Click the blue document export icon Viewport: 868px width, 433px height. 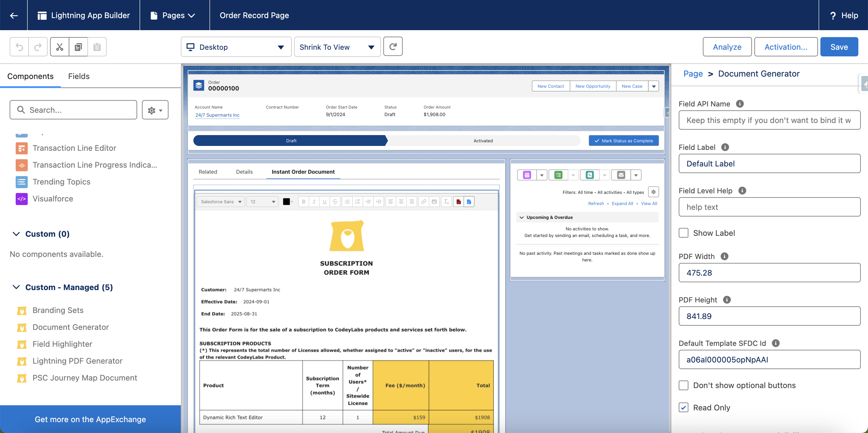click(469, 202)
